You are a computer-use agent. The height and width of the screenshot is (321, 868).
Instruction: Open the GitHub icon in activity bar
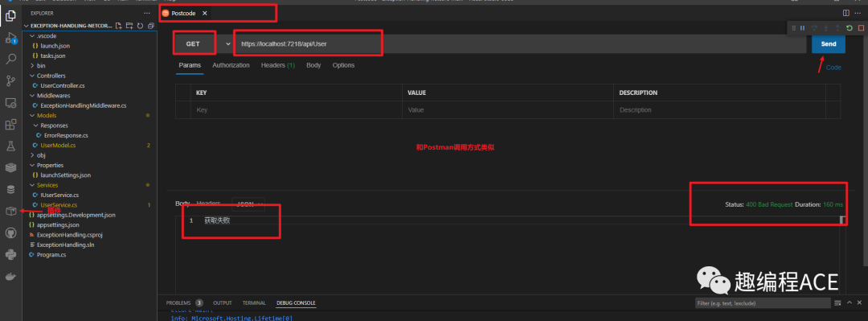10,233
